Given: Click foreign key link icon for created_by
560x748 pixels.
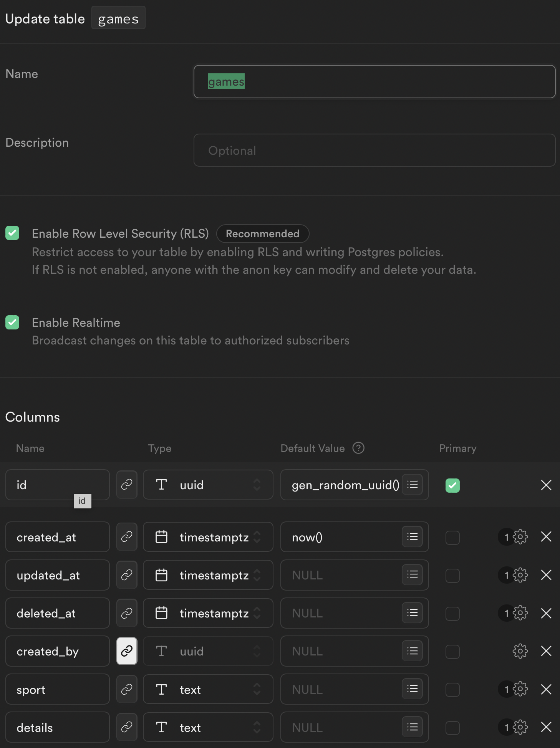Looking at the screenshot, I should pos(127,651).
